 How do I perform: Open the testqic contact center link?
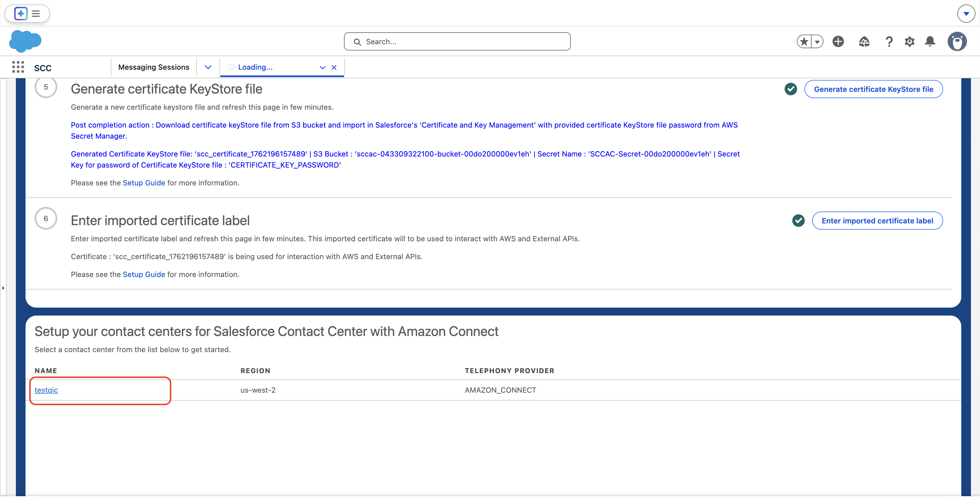tap(46, 390)
